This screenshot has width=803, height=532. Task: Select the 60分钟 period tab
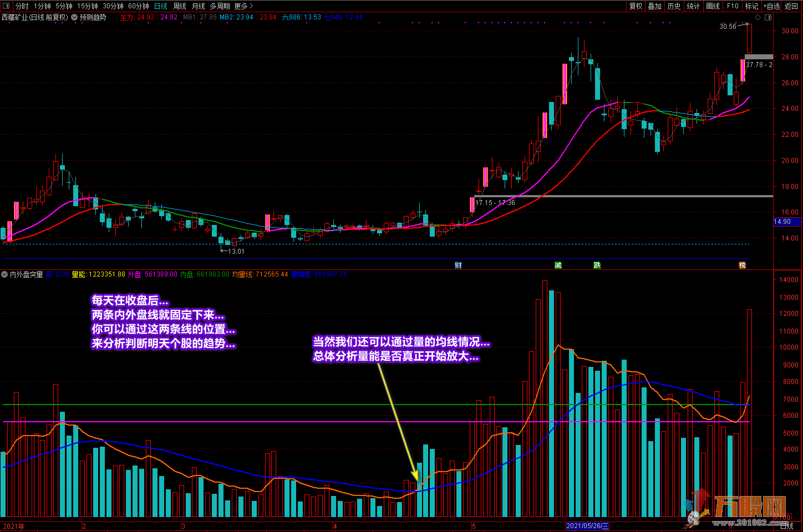pyautogui.click(x=139, y=6)
